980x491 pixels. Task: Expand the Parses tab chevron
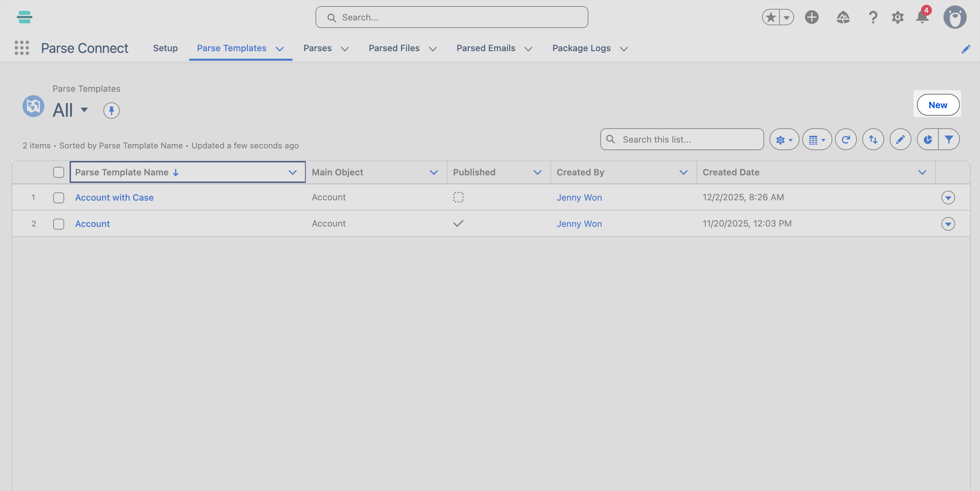[345, 49]
